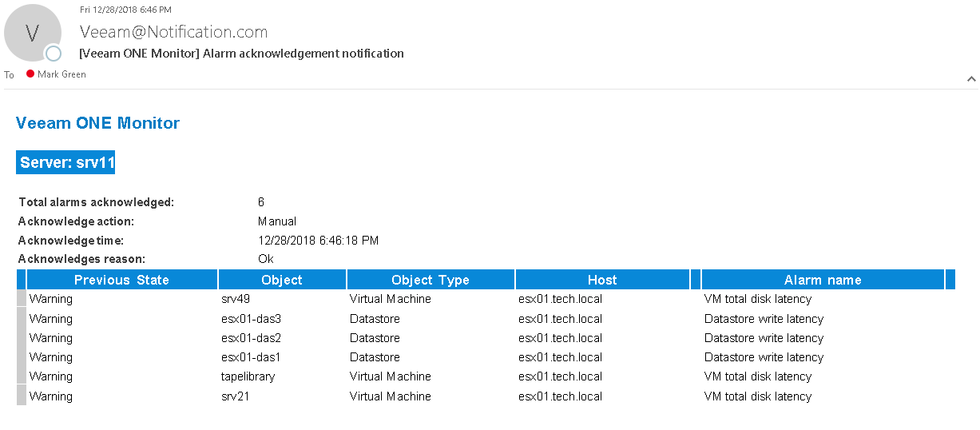Click host esx01.tech.local in esx01-das2 row

tap(560, 338)
